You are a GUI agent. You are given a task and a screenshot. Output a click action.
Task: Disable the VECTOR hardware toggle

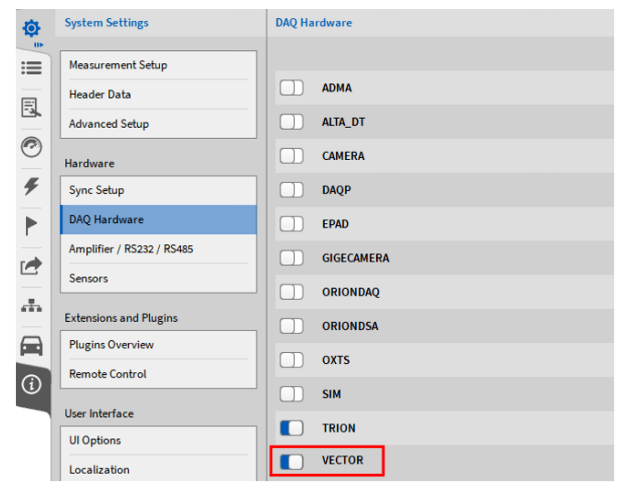(x=291, y=461)
